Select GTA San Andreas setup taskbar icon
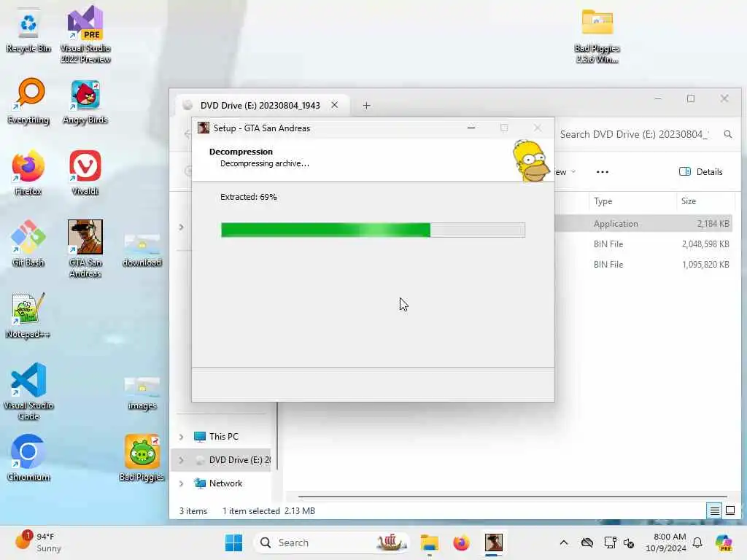 pos(494,542)
